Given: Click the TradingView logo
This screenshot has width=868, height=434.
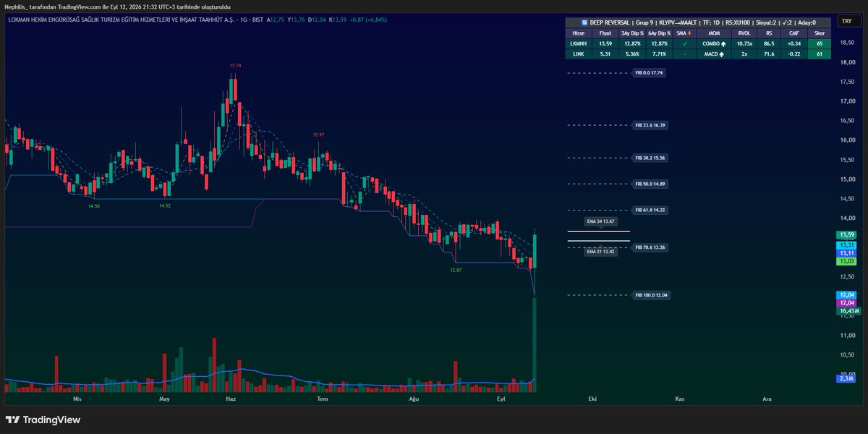Looking at the screenshot, I should 43,420.
